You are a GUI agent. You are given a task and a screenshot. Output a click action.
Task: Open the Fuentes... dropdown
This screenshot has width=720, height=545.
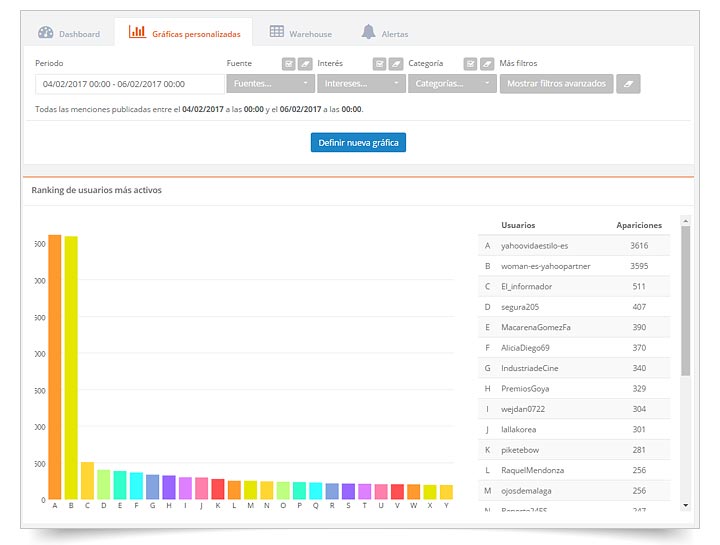click(x=270, y=84)
